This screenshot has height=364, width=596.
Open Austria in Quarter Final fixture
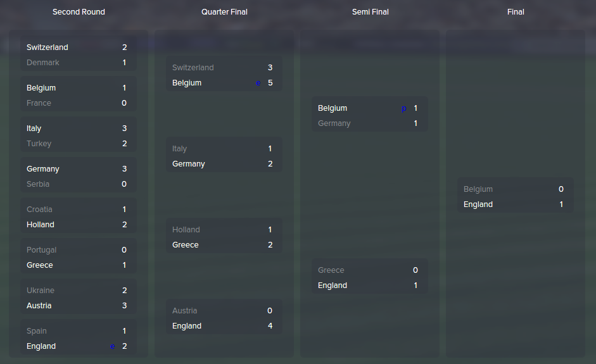[x=184, y=311]
